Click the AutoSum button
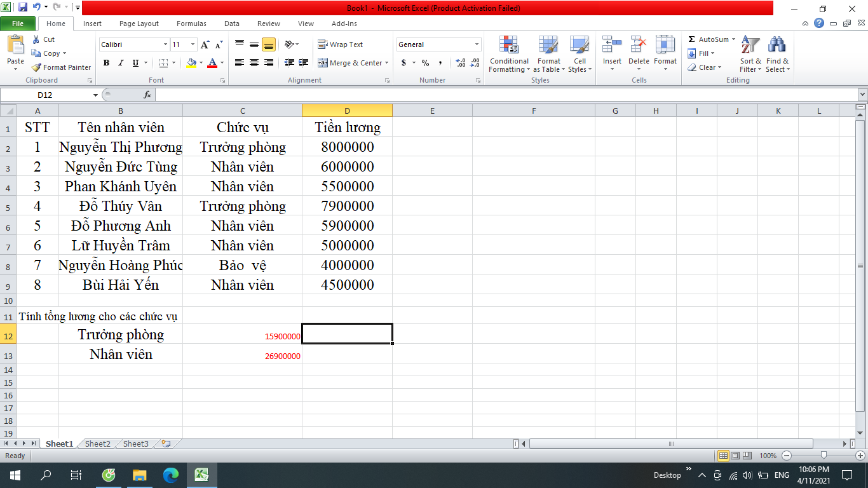 [709, 39]
